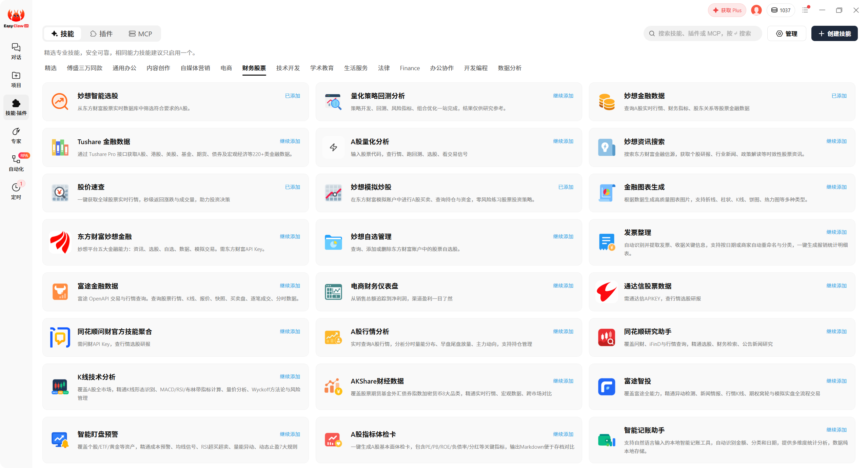Click the 同花顺问财官方技能聚合 icon
The height and width of the screenshot is (468, 868).
pyautogui.click(x=60, y=337)
